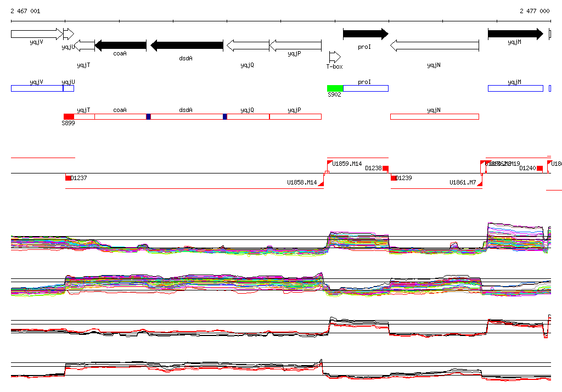Click the small yqjU gene arrow
The width and height of the screenshot is (562, 392).
[x=69, y=34]
